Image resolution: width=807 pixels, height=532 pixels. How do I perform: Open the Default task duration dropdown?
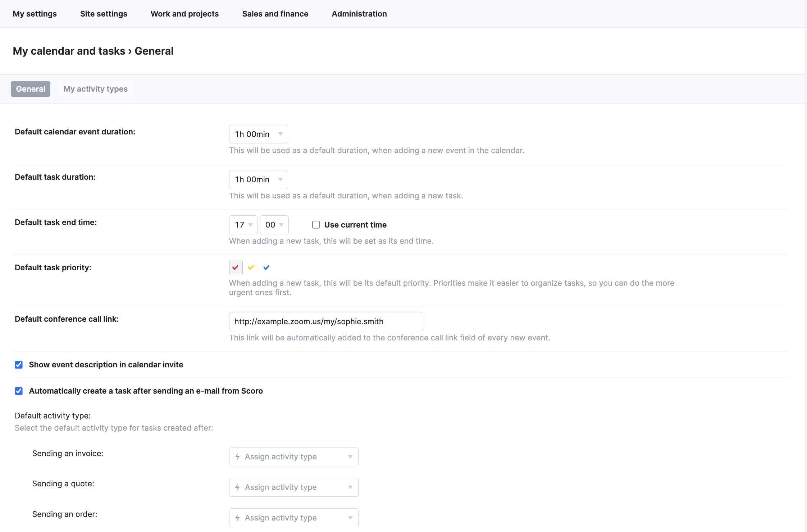tap(259, 179)
